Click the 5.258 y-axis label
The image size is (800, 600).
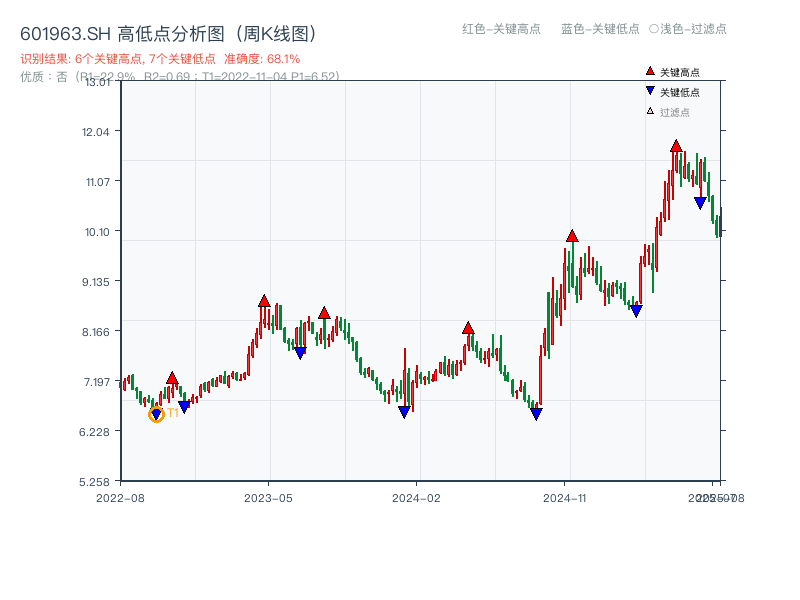94,482
